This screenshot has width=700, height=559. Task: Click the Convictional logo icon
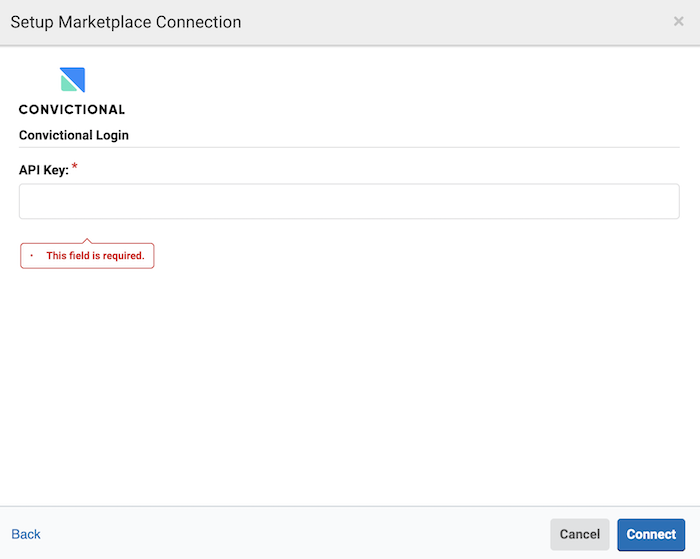72,80
